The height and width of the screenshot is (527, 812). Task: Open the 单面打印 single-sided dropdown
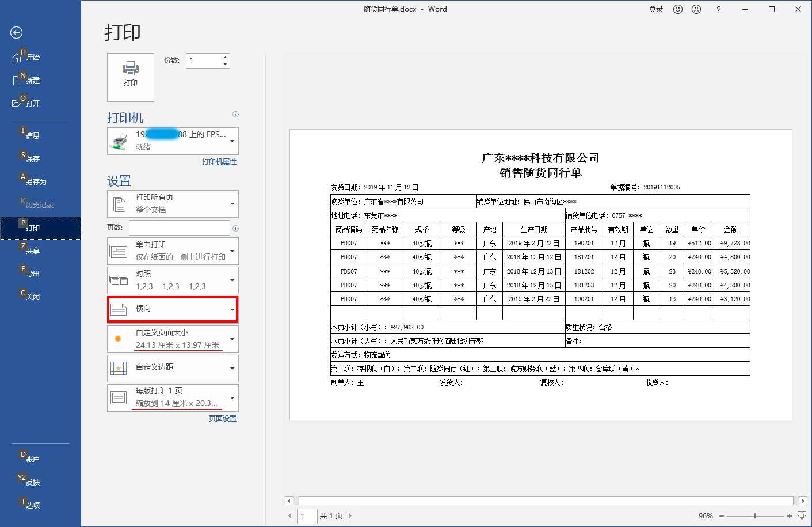click(173, 251)
